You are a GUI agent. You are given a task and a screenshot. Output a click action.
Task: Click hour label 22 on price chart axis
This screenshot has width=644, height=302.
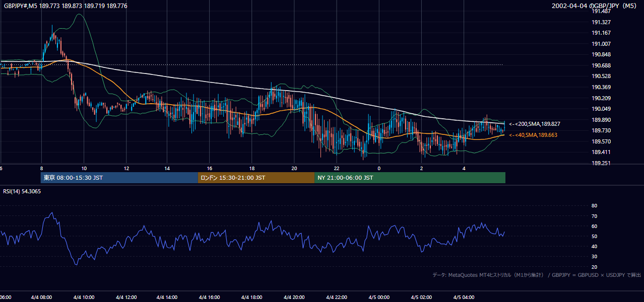coord(337,169)
